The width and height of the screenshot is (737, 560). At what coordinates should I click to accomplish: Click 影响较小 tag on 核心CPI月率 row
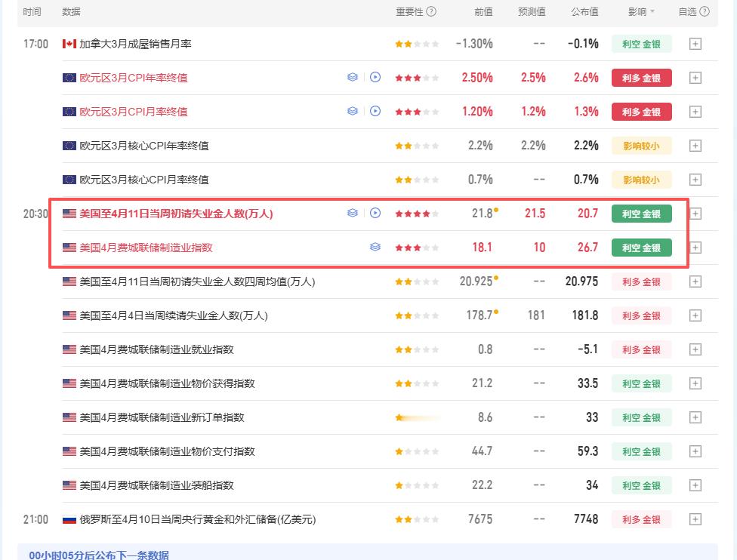[642, 180]
